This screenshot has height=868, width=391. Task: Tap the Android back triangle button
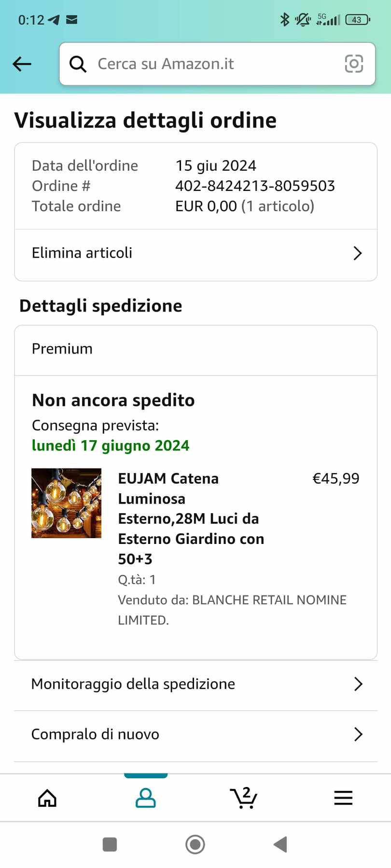pos(280,844)
